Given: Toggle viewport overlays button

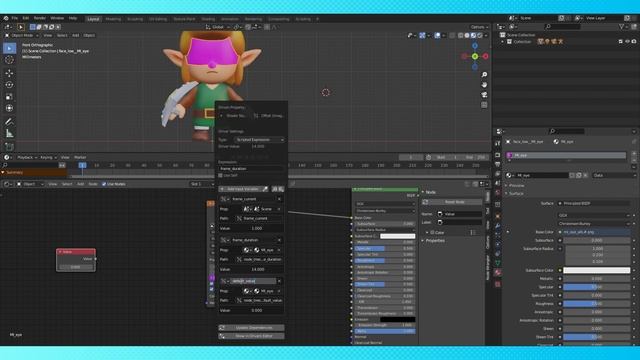Looking at the screenshot, I should [x=438, y=36].
